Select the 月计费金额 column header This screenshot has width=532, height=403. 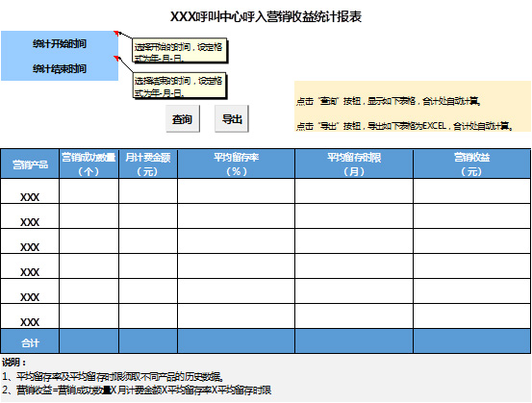click(148, 164)
